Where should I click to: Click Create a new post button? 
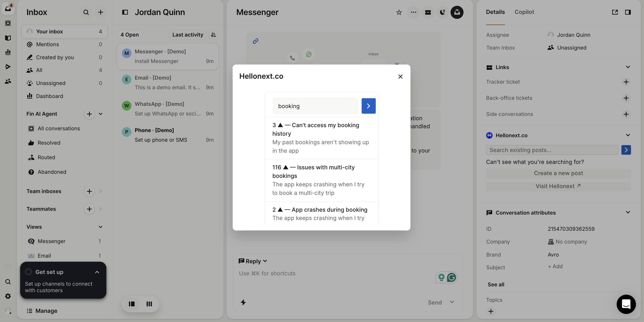558,173
